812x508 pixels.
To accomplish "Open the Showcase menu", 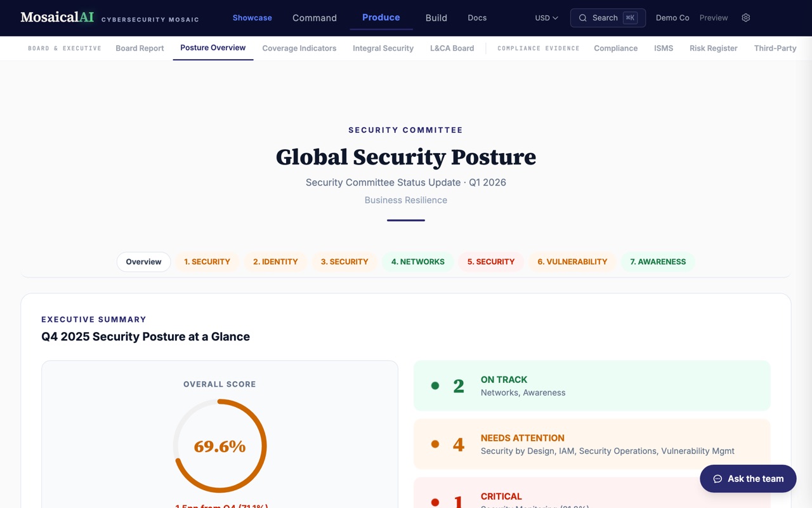I will point(252,18).
